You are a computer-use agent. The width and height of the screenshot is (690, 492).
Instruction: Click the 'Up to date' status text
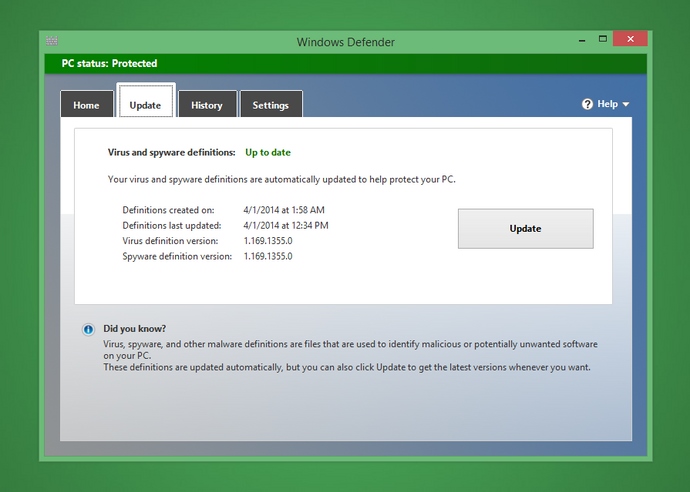pyautogui.click(x=268, y=153)
